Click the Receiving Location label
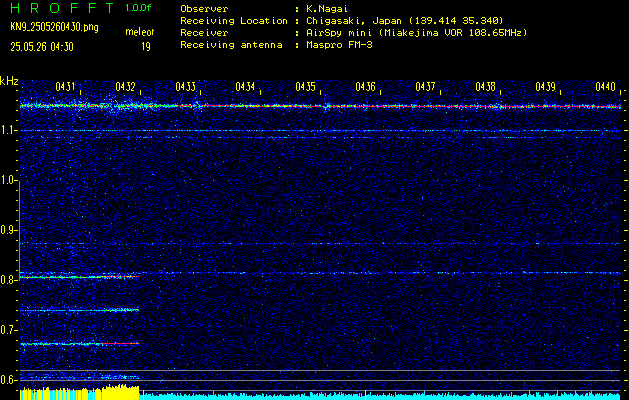This screenshot has height=400, width=629. tap(234, 20)
